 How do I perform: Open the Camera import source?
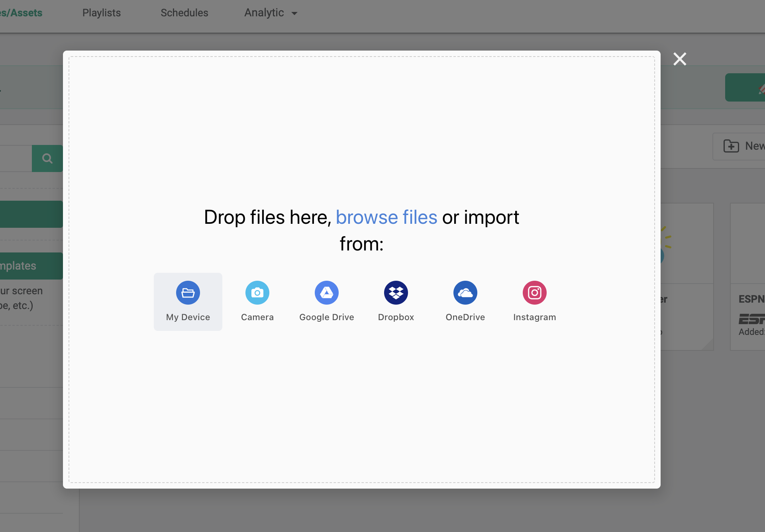[x=257, y=293]
